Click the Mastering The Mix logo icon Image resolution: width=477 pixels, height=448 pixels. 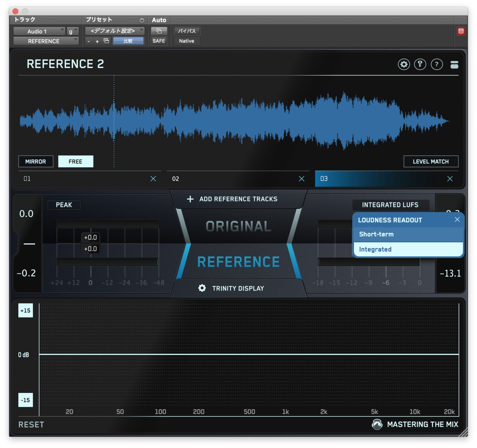click(x=377, y=424)
